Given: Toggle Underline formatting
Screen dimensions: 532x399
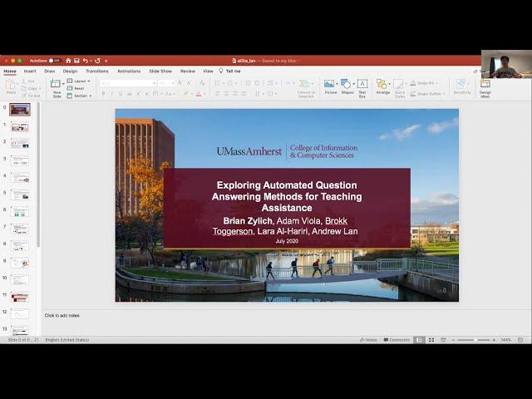Looking at the screenshot, I should point(121,94).
